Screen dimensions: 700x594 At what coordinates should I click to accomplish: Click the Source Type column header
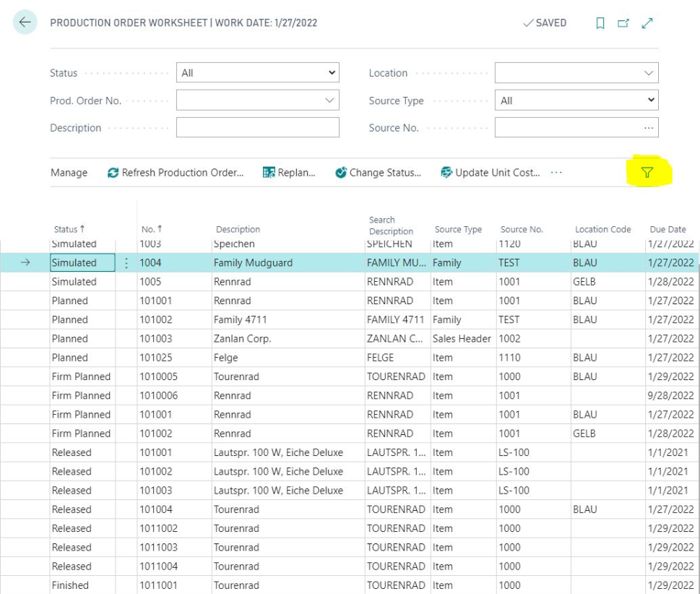[458, 229]
